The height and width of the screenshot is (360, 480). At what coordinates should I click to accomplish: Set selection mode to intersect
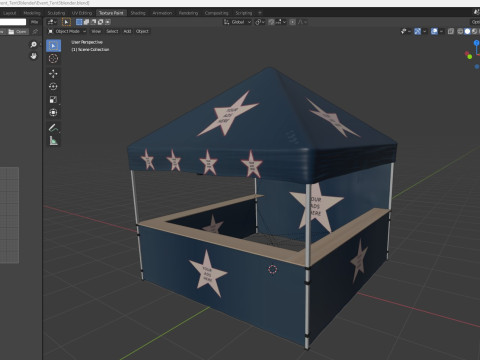click(x=107, y=22)
